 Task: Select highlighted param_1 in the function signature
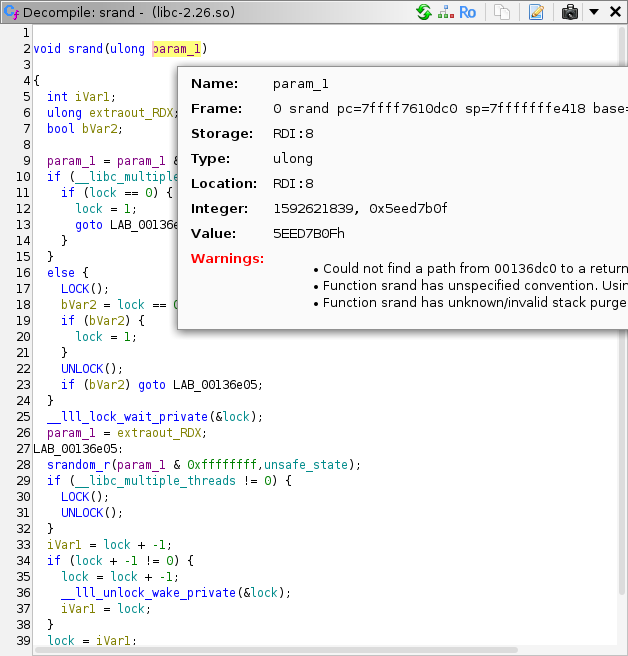(x=177, y=49)
